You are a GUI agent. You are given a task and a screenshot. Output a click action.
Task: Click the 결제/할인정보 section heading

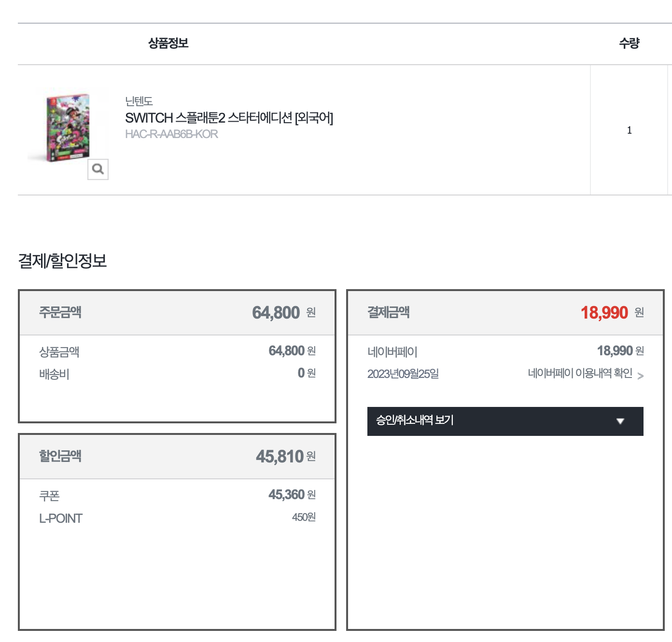(62, 261)
